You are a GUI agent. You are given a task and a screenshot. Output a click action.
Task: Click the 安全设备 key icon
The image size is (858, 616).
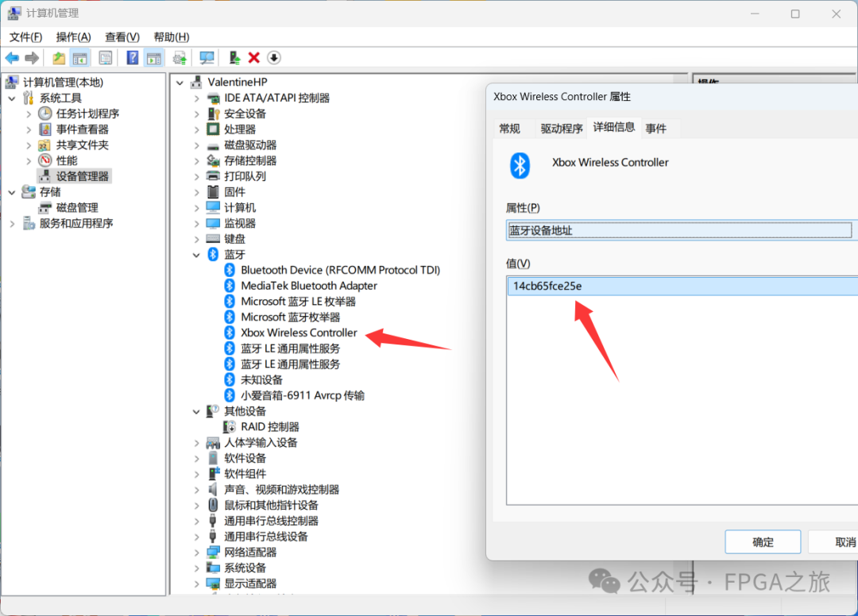click(213, 114)
